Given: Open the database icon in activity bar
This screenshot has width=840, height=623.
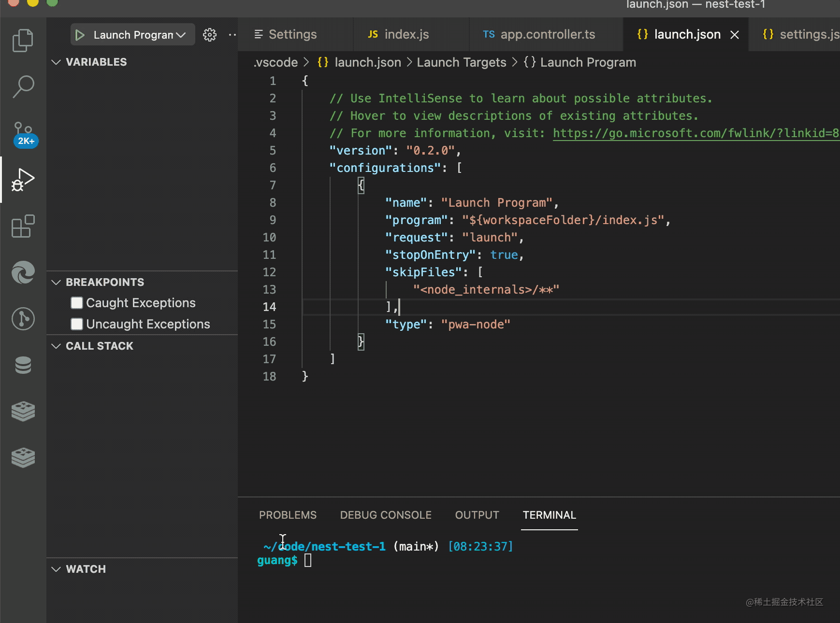Looking at the screenshot, I should point(23,365).
